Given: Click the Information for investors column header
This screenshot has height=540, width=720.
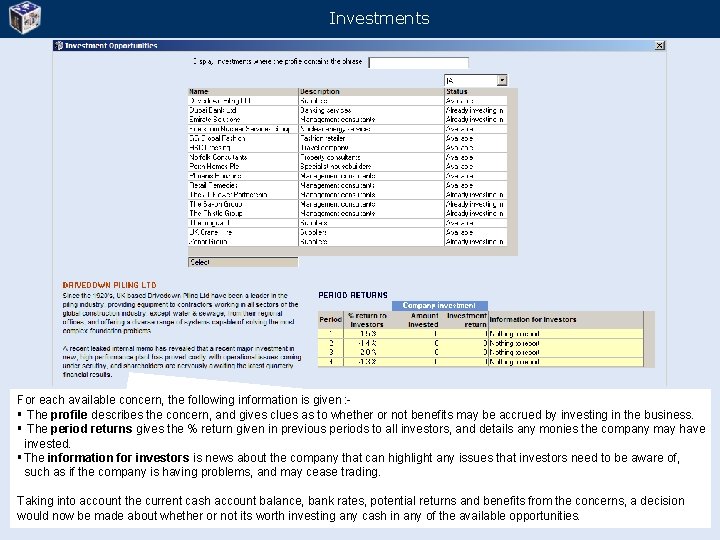Looking at the screenshot, I should pos(566,320).
